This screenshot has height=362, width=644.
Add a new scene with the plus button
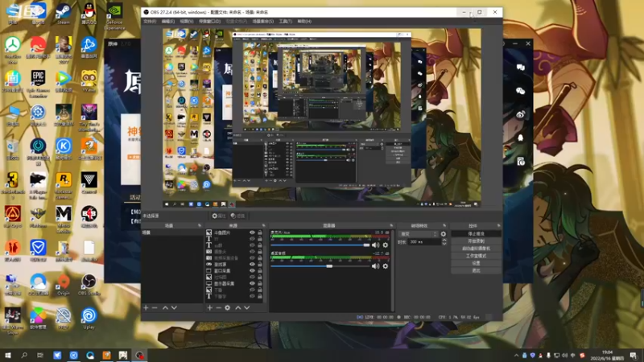click(x=146, y=307)
